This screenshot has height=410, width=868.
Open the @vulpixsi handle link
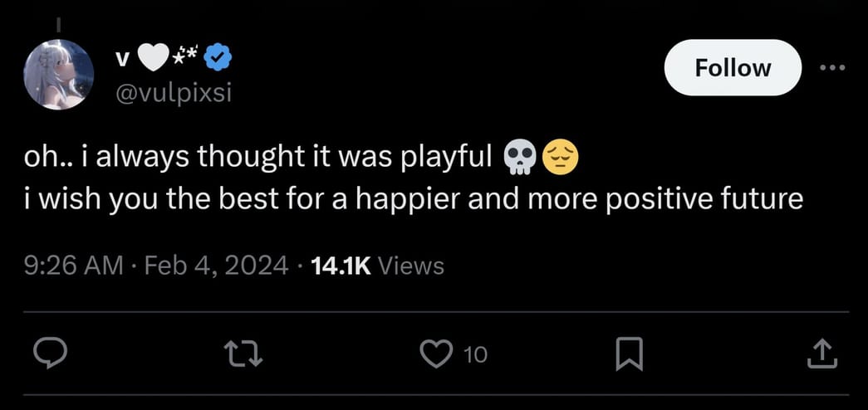[172, 92]
